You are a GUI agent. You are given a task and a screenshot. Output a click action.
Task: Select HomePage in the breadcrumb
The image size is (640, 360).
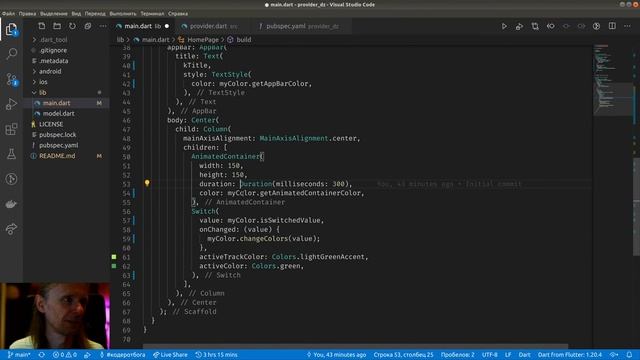pyautogui.click(x=203, y=40)
